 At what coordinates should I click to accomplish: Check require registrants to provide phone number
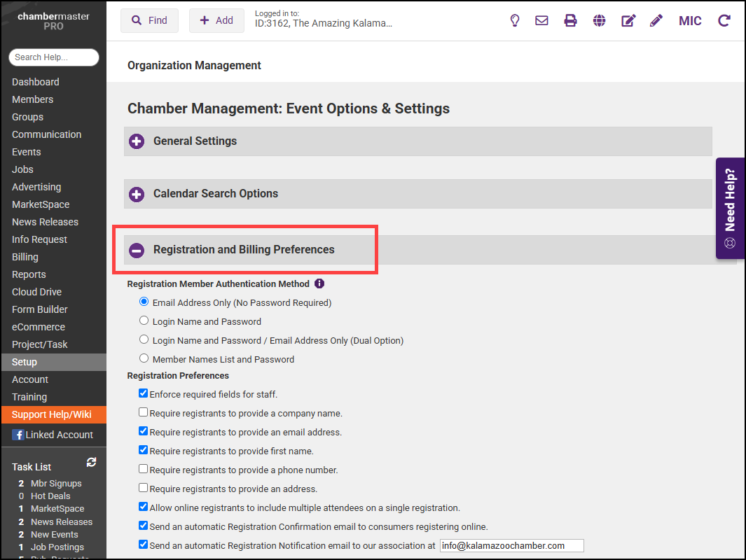(x=144, y=469)
